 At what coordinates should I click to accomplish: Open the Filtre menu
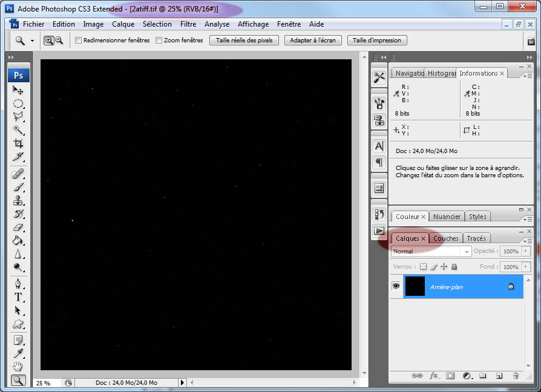(x=188, y=24)
